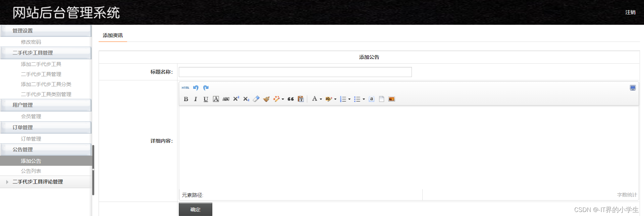Click the highlight background color icon

click(329, 99)
